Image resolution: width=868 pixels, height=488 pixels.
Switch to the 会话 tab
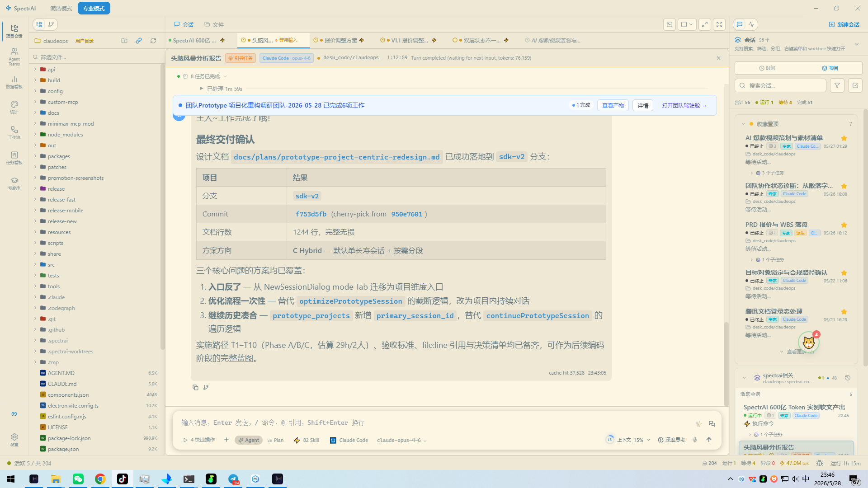[x=184, y=24]
